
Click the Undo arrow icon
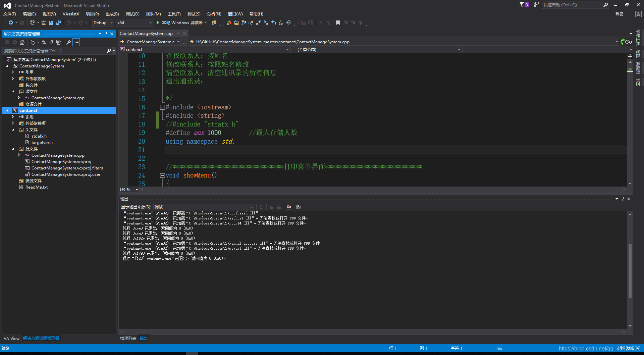pos(69,23)
